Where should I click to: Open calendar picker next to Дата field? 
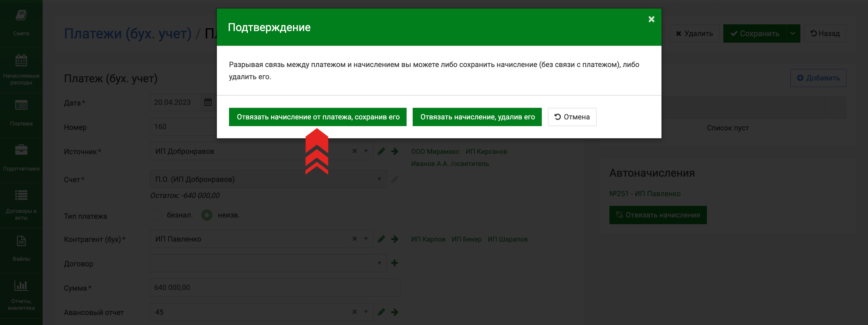point(208,102)
